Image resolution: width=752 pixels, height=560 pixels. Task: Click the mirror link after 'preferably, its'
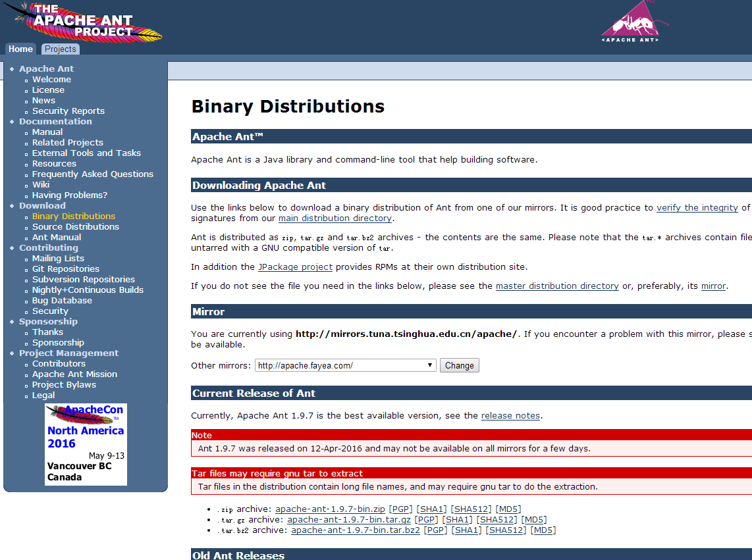(x=713, y=286)
